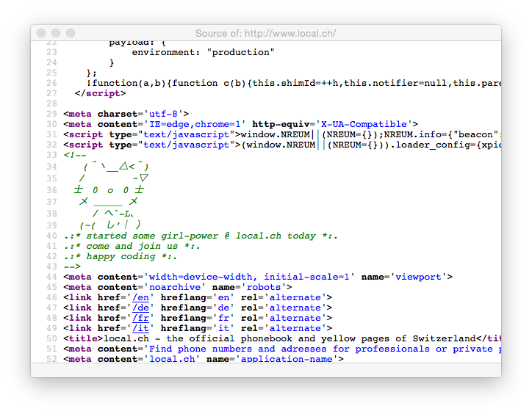
Task: Open the /en alternate link
Action: pyautogui.click(x=140, y=297)
